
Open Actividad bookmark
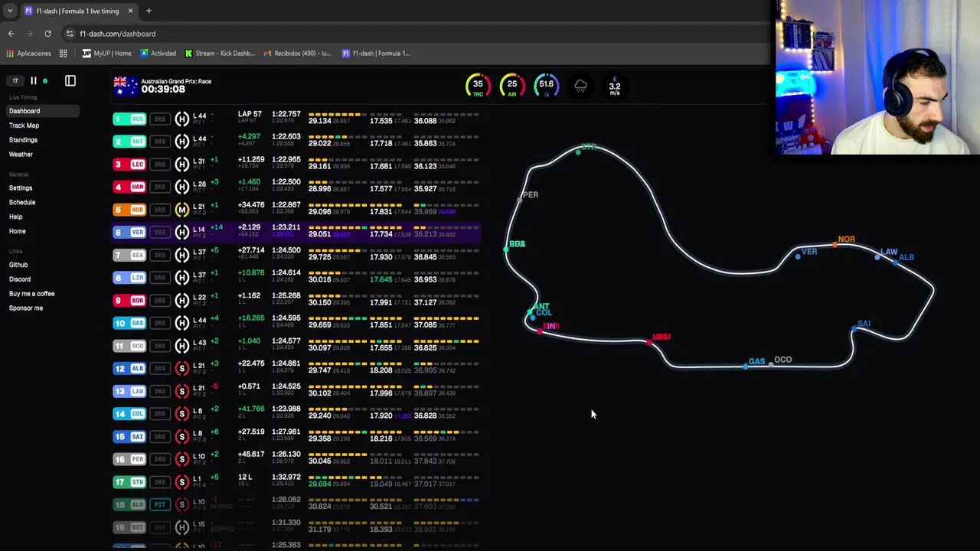click(x=158, y=54)
